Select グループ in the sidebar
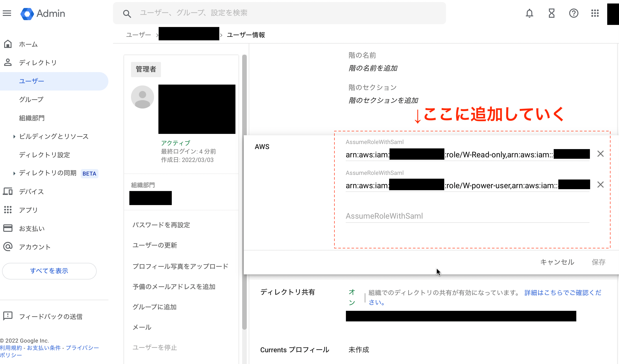Image resolution: width=619 pixels, height=364 pixels. 31,99
